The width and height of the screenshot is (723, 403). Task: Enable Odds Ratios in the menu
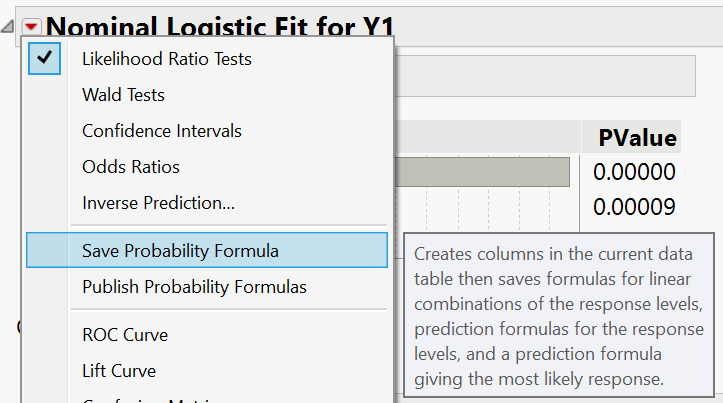click(130, 167)
